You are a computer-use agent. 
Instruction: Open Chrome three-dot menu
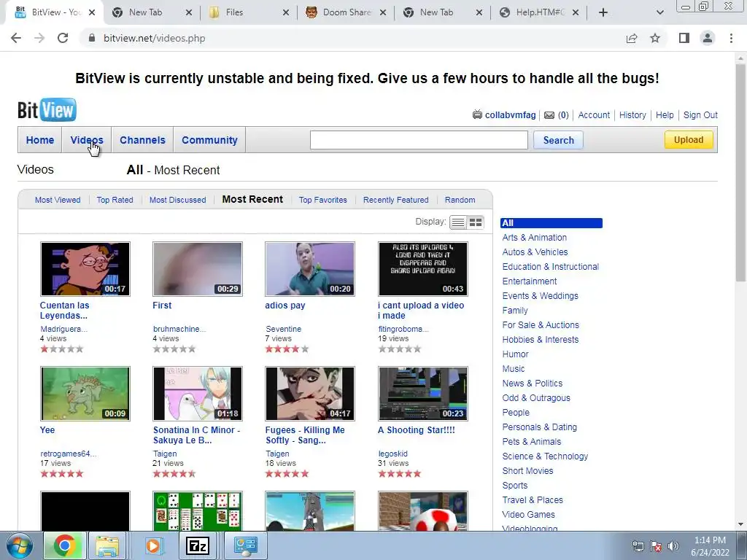(x=731, y=38)
